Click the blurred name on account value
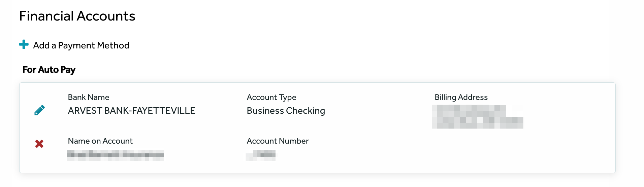The width and height of the screenshot is (644, 187). [116, 155]
